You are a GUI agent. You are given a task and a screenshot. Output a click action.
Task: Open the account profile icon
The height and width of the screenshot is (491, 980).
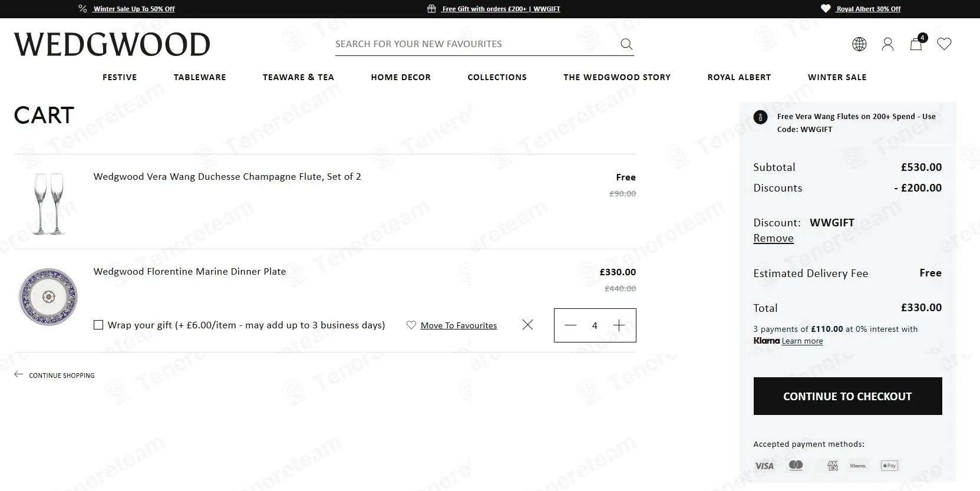coord(887,44)
